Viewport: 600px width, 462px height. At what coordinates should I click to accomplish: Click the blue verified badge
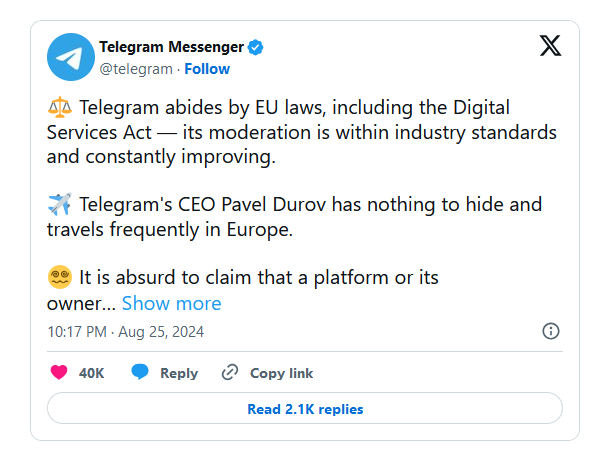click(256, 47)
